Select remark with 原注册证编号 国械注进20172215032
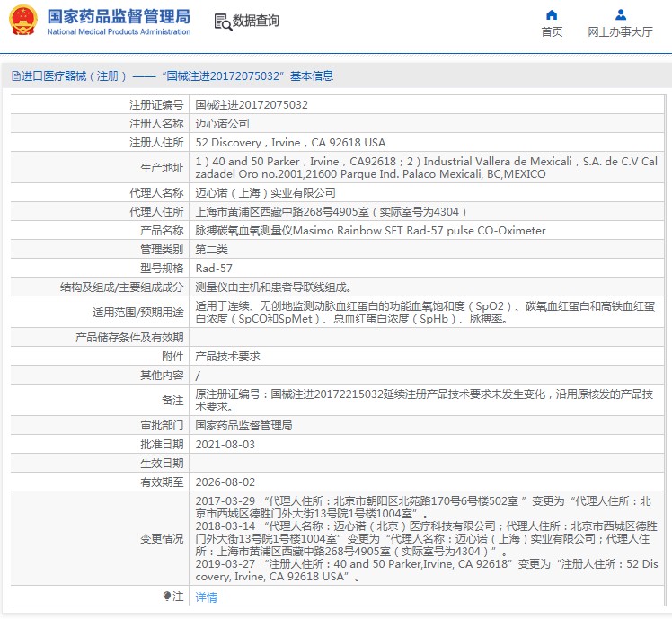 coord(424,400)
